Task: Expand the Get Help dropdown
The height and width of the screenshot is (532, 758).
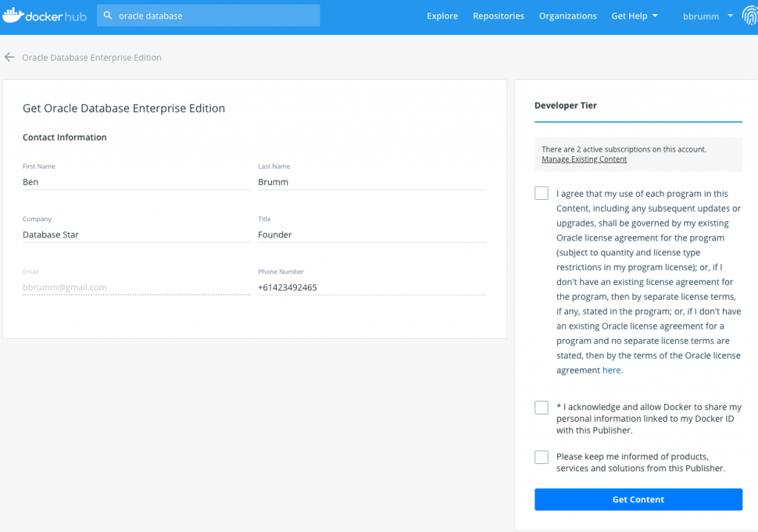Action: (x=634, y=16)
